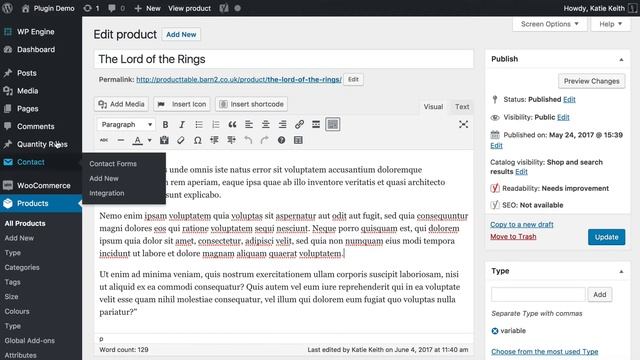Align text center
Viewport: 640px width, 360px height.
pyautogui.click(x=266, y=124)
